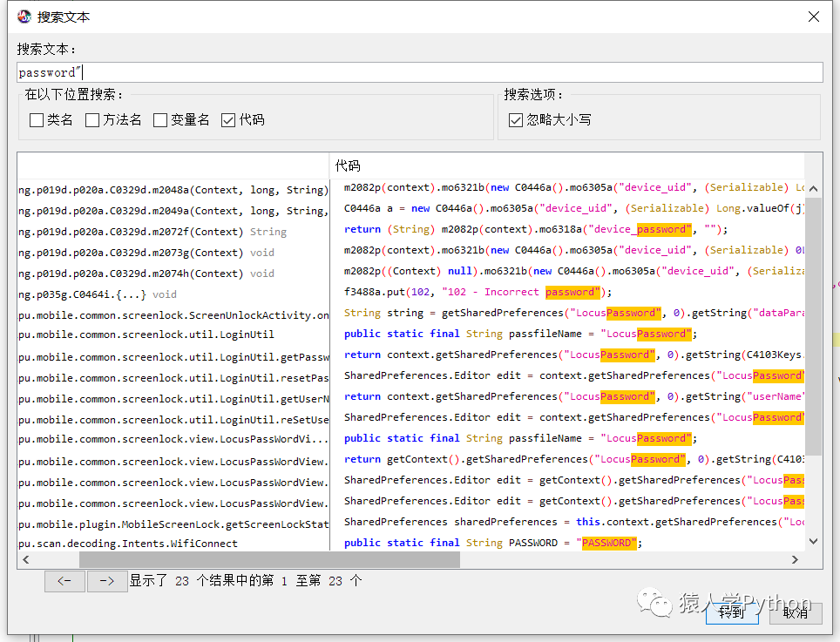Click the String string = getSharedPreferences code line

tap(573, 313)
